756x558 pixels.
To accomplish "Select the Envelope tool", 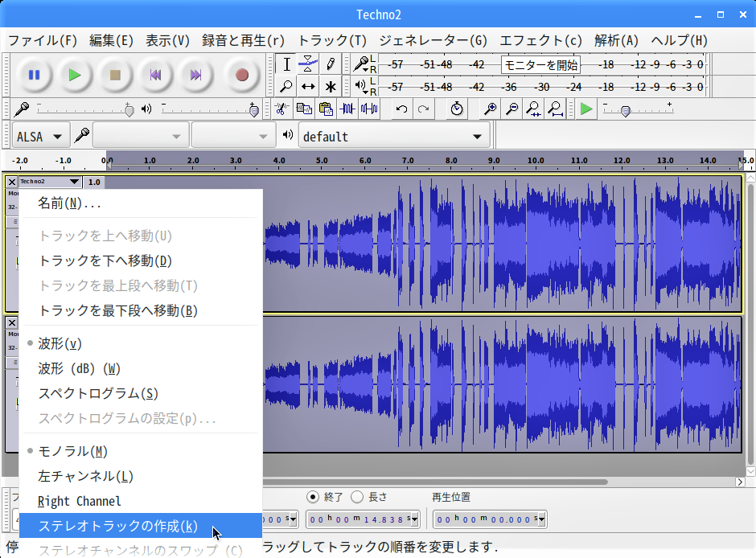I will [307, 64].
